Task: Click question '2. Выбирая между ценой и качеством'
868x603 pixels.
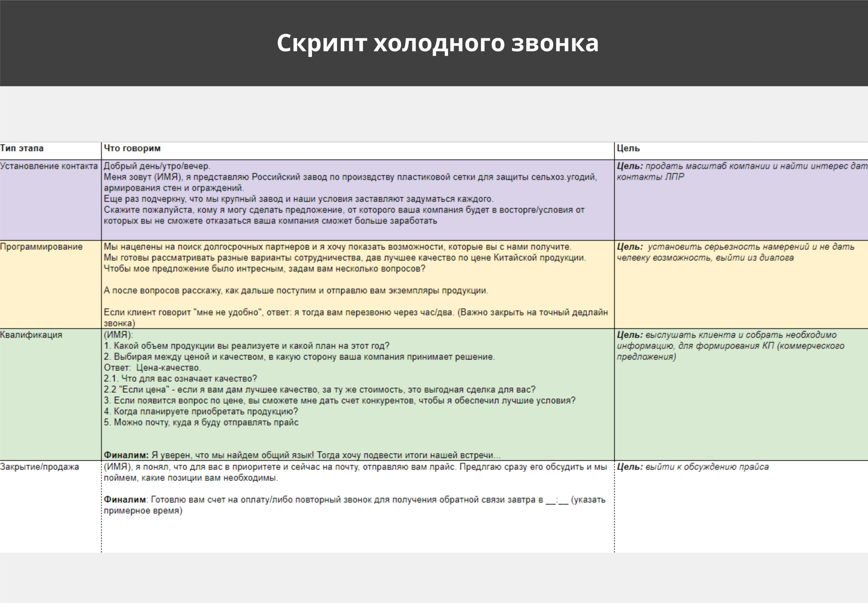Action: pyautogui.click(x=299, y=357)
